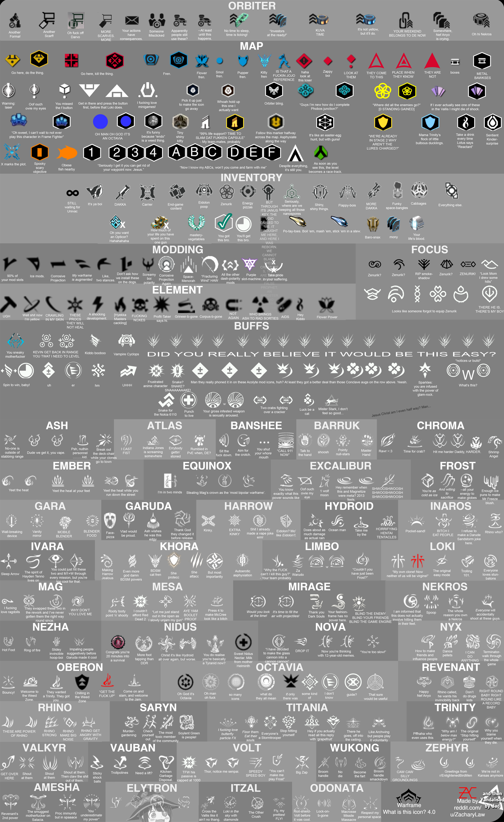Select the 'X marks the plot' marker
Screen dimensions: 504x822
pyautogui.click(x=13, y=152)
